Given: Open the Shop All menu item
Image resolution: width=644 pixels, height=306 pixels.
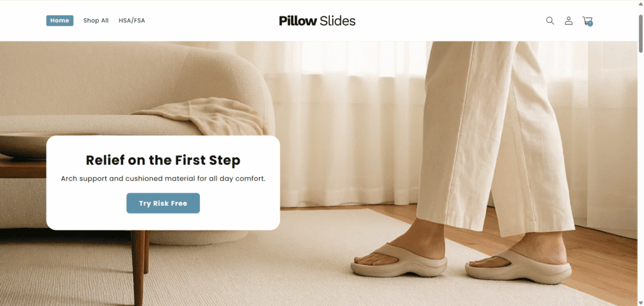Looking at the screenshot, I should pyautogui.click(x=96, y=21).
